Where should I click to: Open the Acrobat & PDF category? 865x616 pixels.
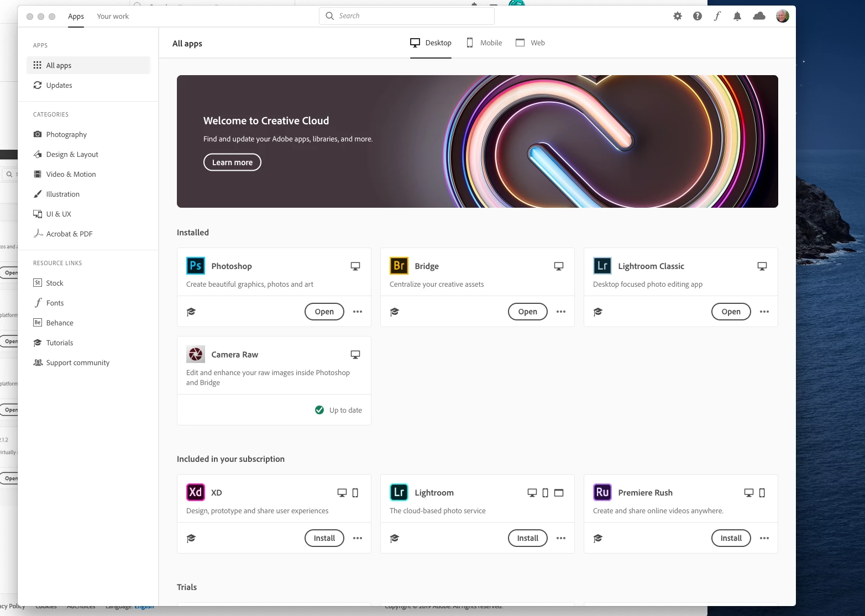tap(88, 234)
